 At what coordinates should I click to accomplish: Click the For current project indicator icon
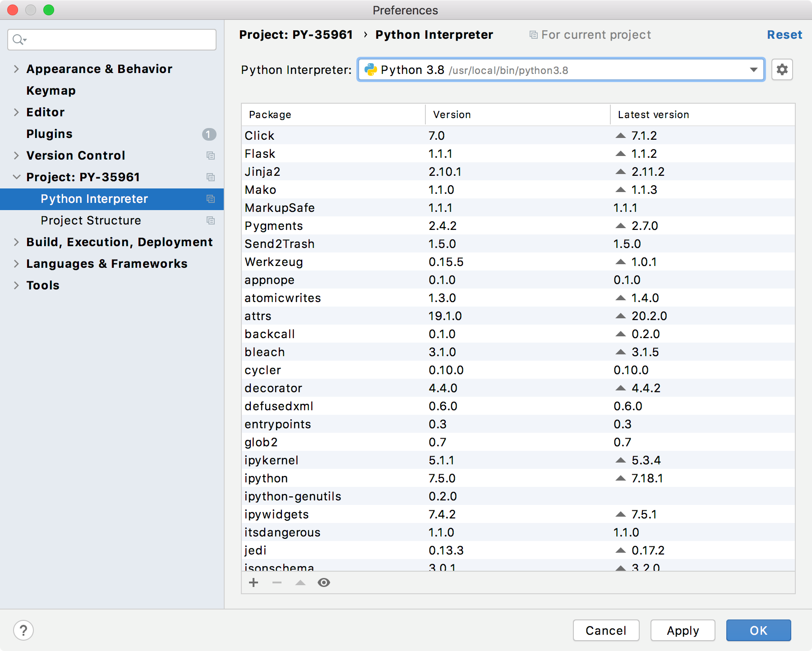click(533, 34)
